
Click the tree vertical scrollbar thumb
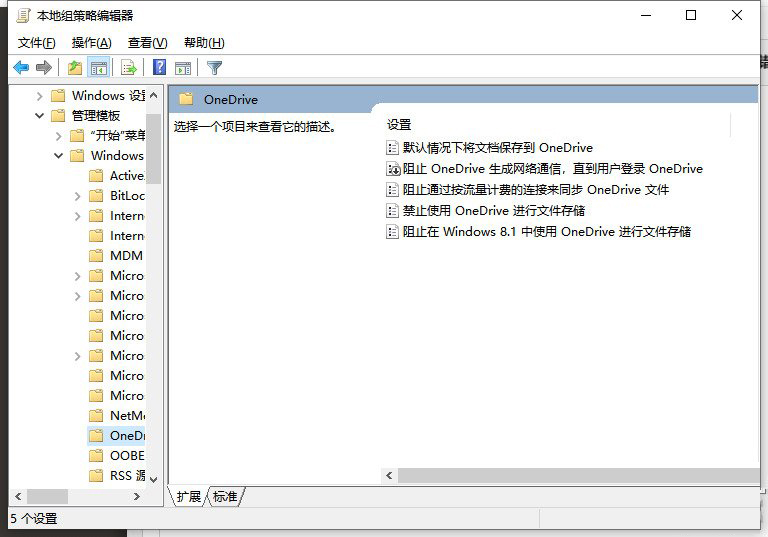pyautogui.click(x=154, y=149)
